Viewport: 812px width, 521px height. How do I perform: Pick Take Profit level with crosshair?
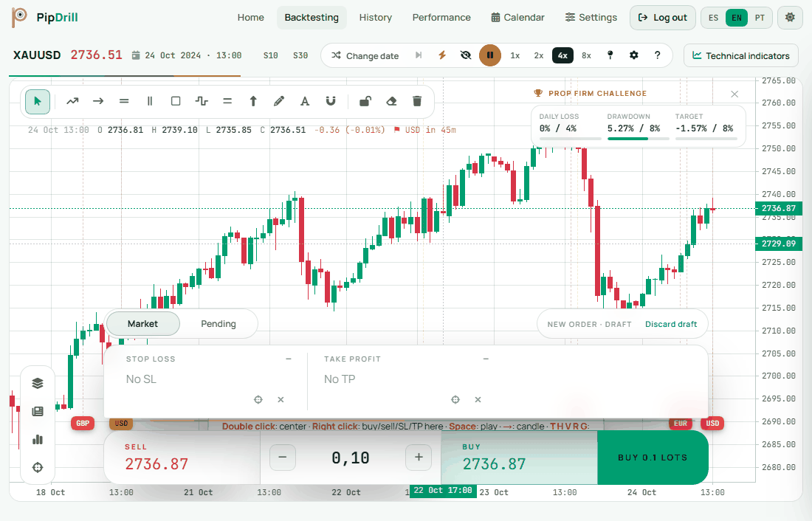(455, 399)
